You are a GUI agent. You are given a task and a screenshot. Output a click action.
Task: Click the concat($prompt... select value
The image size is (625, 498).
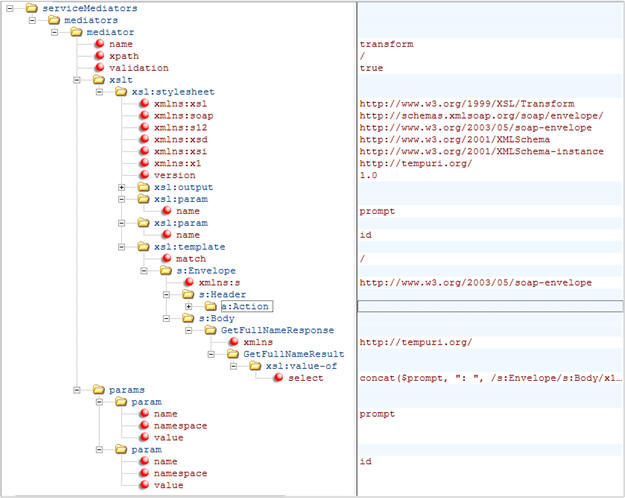[x=490, y=378]
